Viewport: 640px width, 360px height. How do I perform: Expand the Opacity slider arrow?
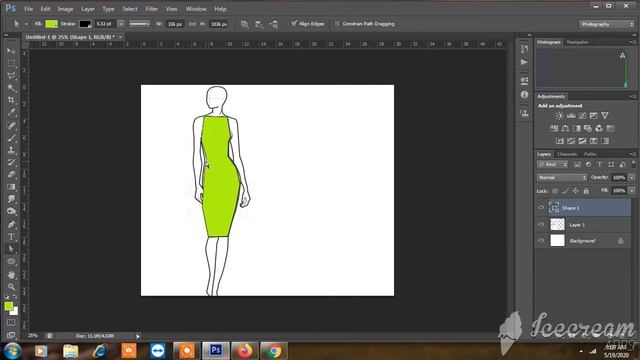631,178
